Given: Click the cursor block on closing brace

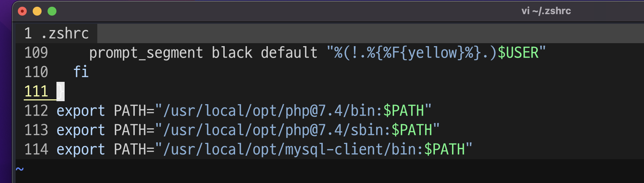Looking at the screenshot, I should [61, 91].
